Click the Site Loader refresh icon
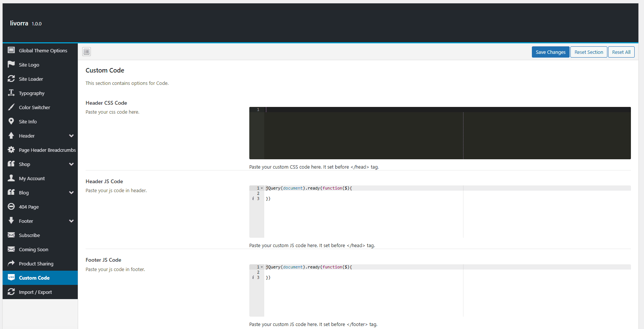644x329 pixels. 11,79
